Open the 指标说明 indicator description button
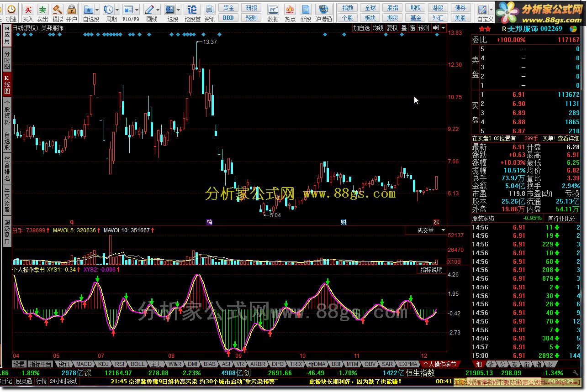This screenshot has height=392, width=587. [432, 270]
